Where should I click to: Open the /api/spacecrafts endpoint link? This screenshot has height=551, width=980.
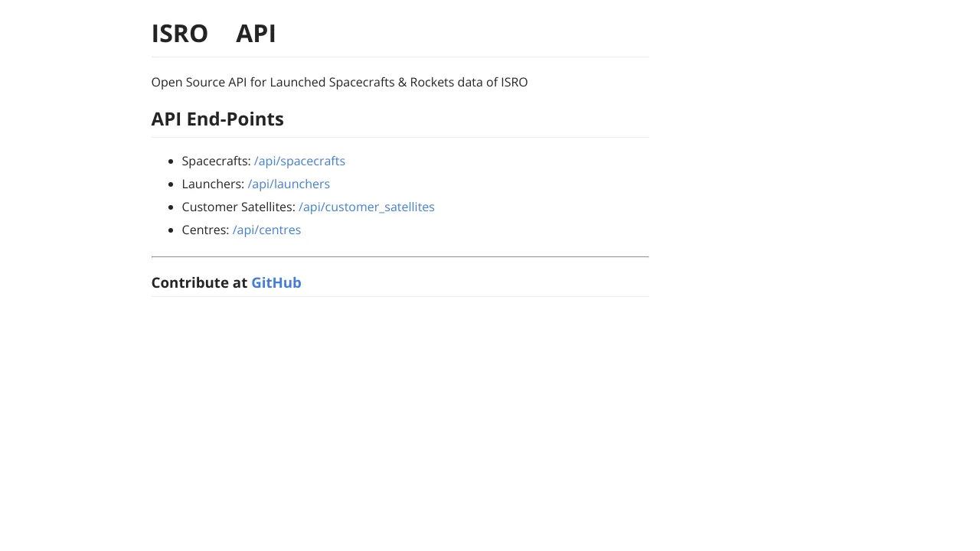299,161
